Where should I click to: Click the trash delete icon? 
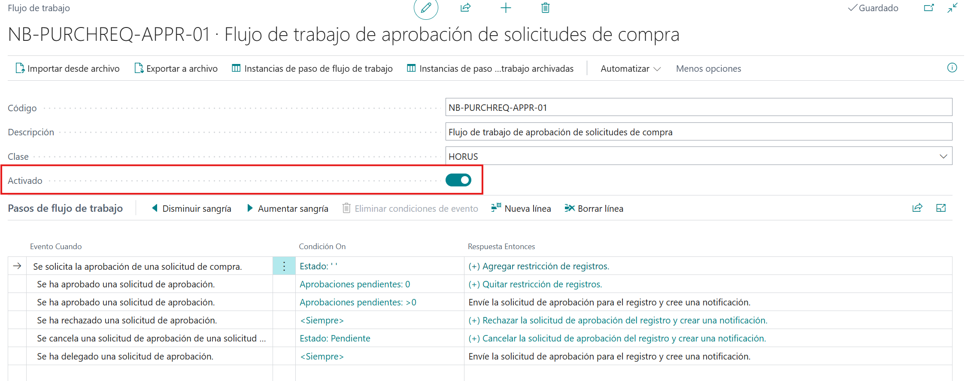[x=545, y=8]
